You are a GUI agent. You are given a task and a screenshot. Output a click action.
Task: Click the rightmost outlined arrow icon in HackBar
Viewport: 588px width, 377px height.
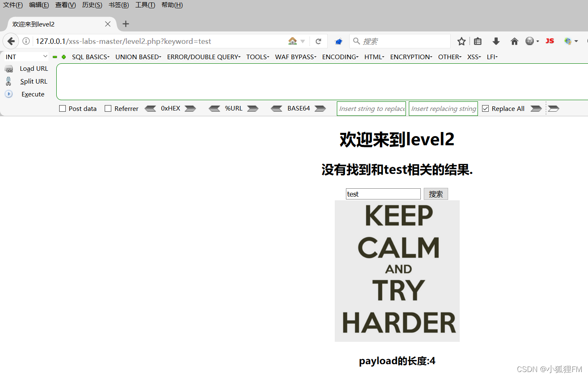554,108
